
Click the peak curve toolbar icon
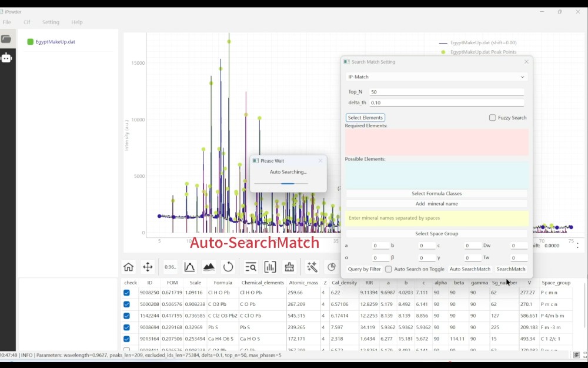click(x=189, y=267)
